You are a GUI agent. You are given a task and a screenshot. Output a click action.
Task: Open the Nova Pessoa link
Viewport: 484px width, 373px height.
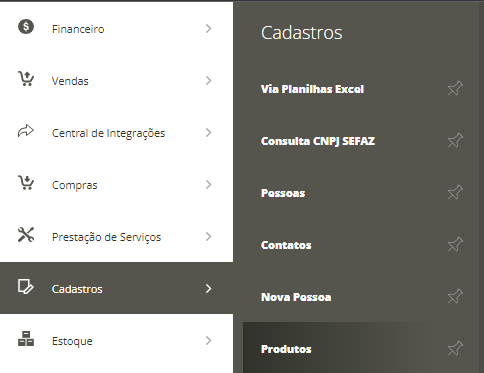(x=296, y=297)
